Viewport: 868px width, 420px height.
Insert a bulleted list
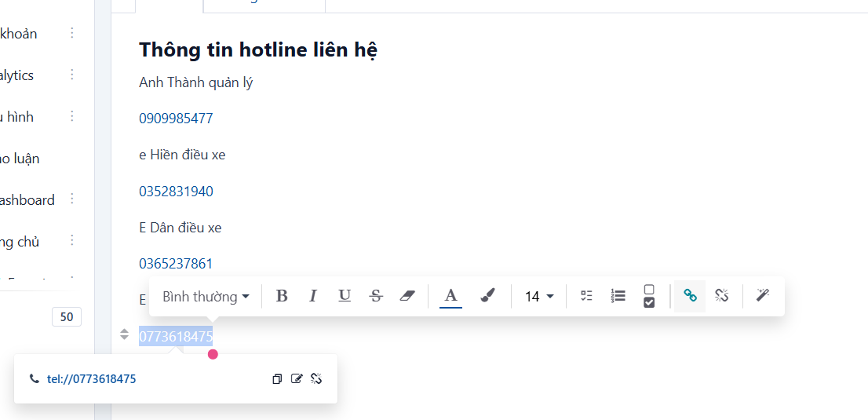pyautogui.click(x=587, y=297)
